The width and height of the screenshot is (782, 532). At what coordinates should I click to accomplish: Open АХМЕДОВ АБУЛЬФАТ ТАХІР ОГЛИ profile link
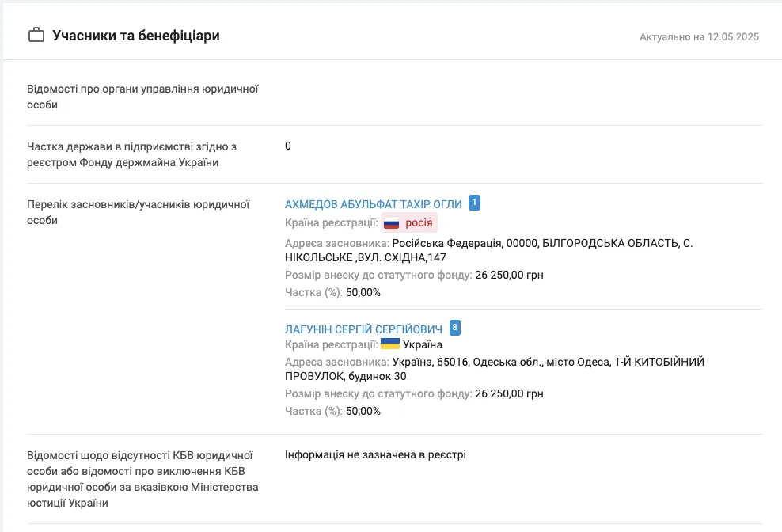coord(374,204)
